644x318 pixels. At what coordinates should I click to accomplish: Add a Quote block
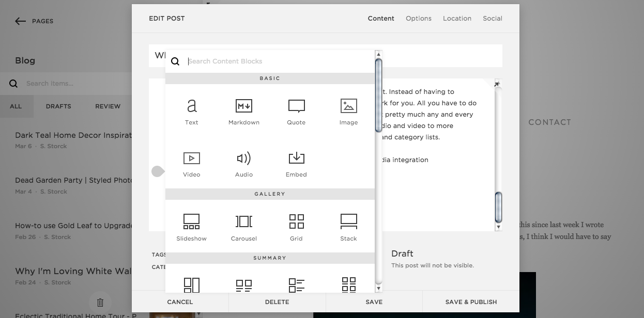click(296, 111)
